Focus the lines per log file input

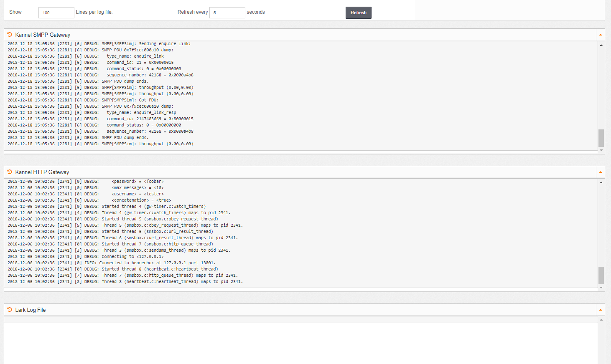(56, 13)
